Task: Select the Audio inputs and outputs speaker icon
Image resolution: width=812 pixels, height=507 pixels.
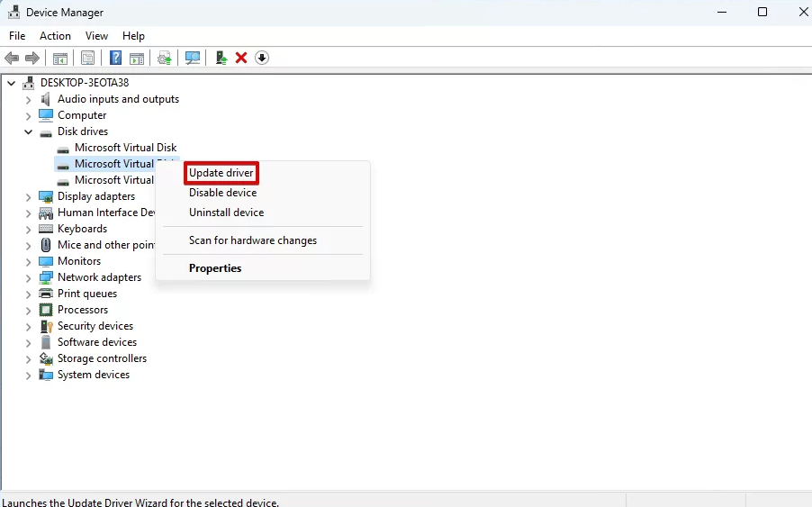Action: click(x=46, y=99)
